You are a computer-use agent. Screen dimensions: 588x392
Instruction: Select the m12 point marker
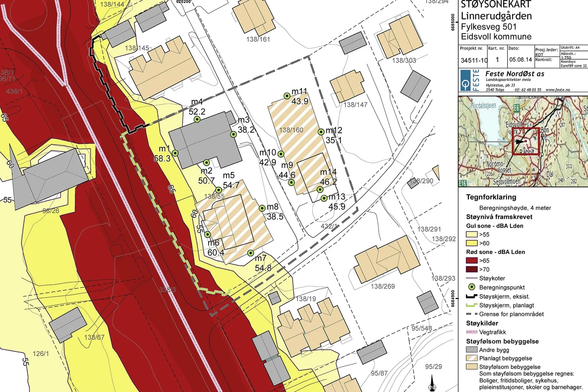tap(321, 132)
